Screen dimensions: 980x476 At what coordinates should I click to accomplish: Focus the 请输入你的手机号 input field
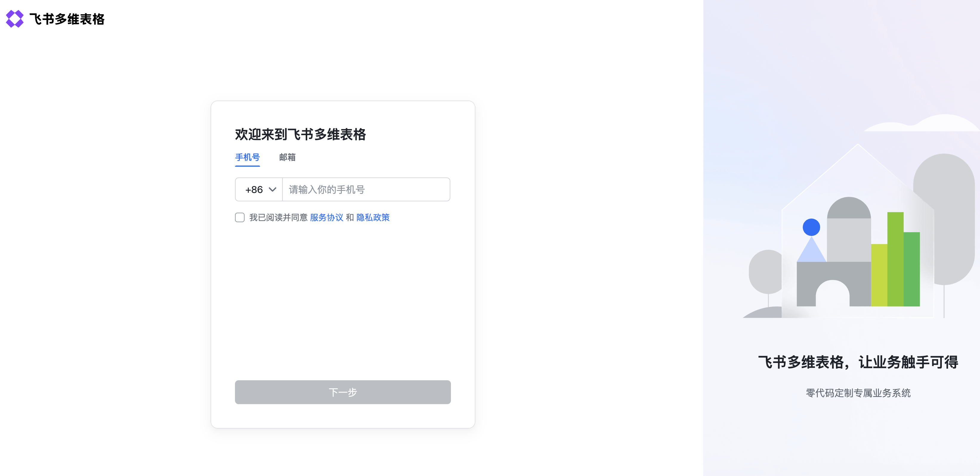[x=365, y=189]
